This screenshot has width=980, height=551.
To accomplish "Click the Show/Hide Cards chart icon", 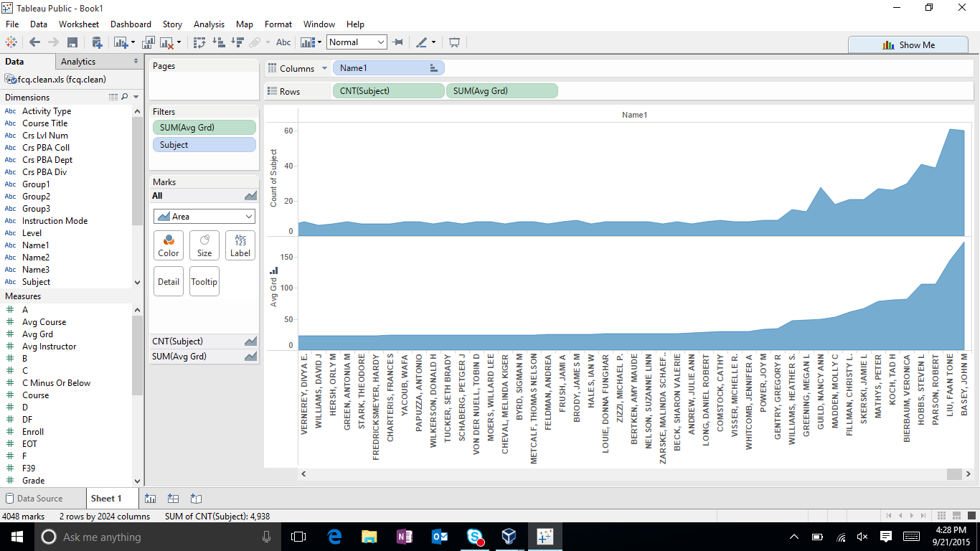I will [x=308, y=42].
